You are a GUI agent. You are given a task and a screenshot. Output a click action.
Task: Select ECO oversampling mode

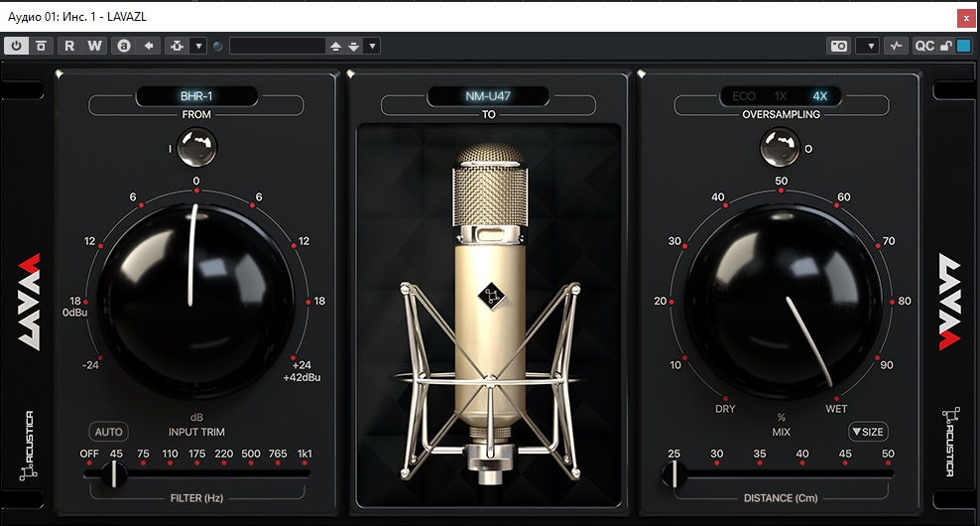point(744,96)
